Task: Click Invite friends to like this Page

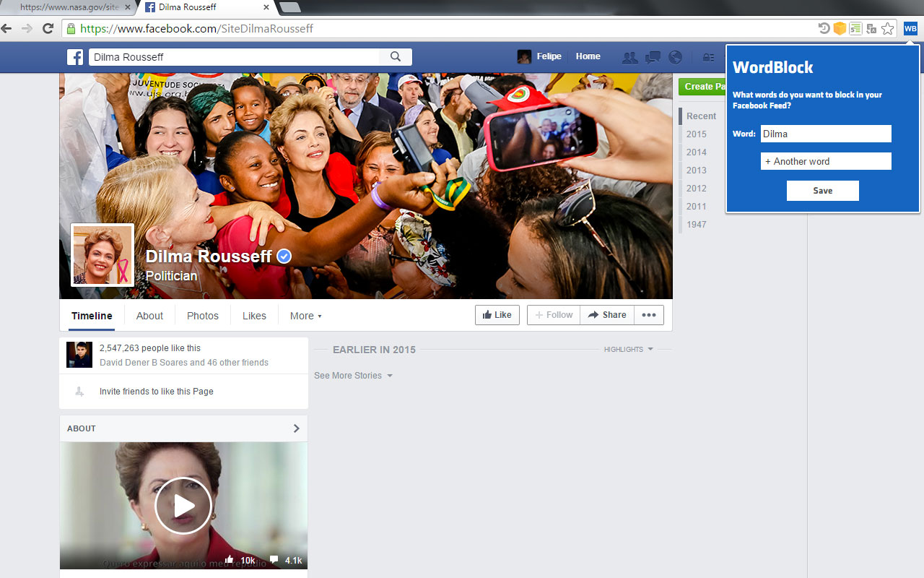Action: point(157,392)
